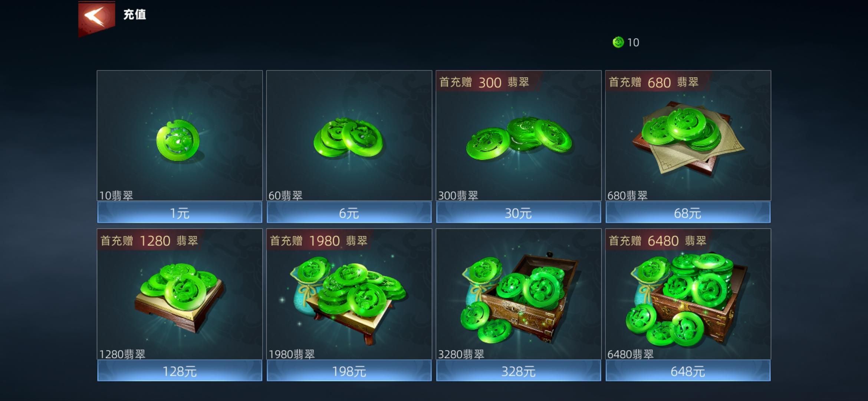868x401 pixels.
Task: Select the 300 jade coins pile image
Action: [519, 138]
